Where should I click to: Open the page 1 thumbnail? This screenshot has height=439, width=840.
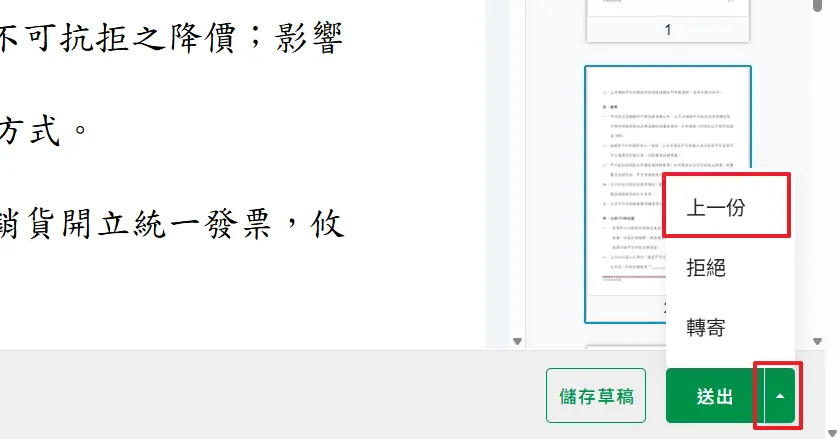(667, 10)
